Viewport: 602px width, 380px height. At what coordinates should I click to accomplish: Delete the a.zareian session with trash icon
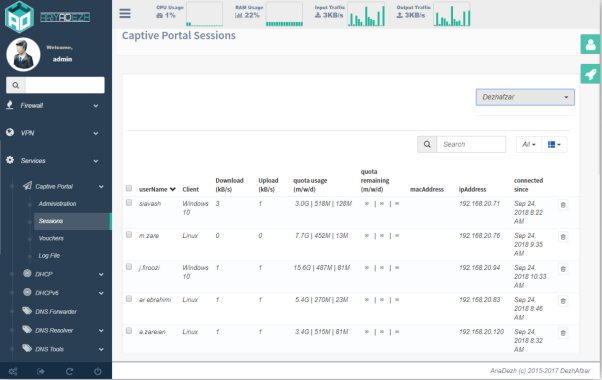click(563, 333)
